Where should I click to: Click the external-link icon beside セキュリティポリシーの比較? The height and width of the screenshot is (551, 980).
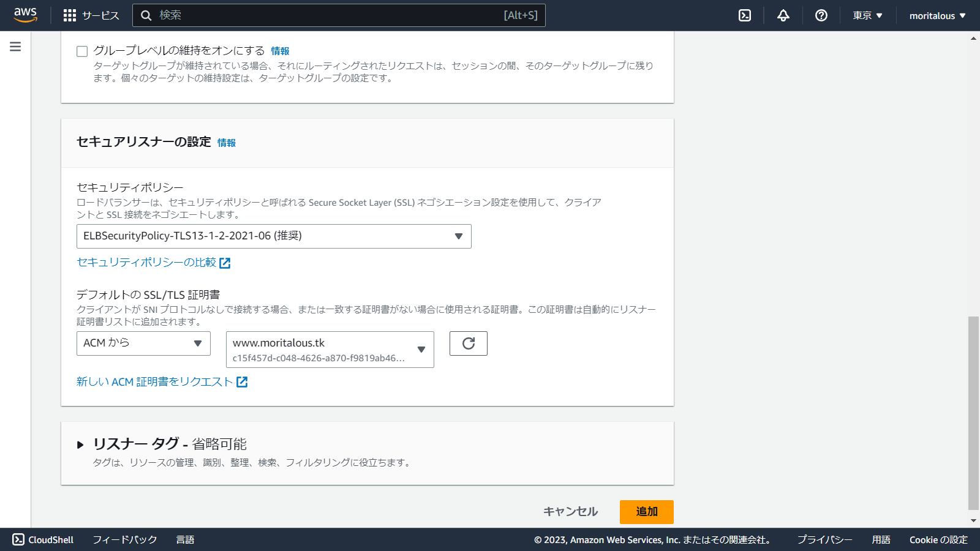point(226,263)
